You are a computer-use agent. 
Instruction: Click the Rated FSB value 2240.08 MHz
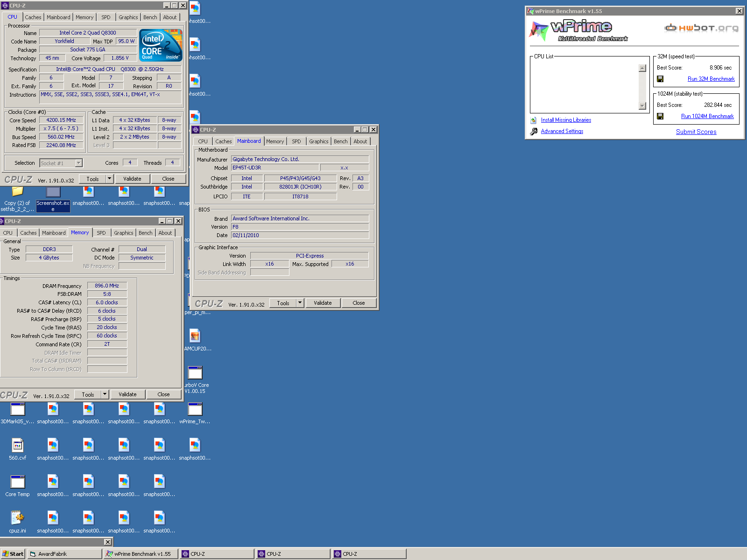click(61, 145)
